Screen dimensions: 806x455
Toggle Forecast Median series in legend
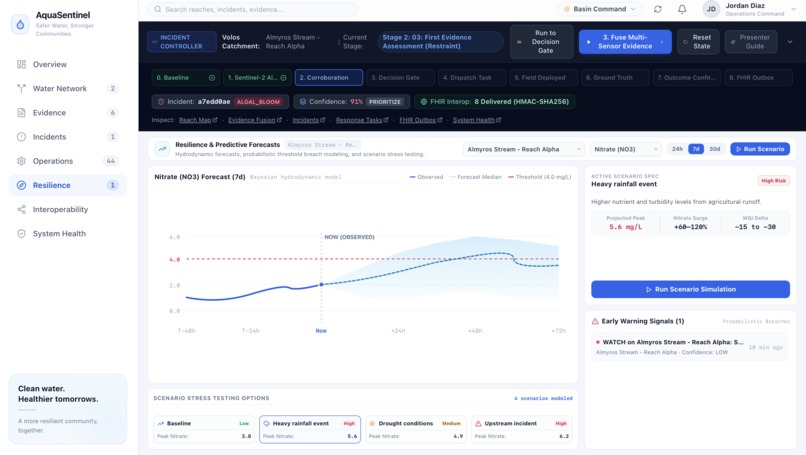475,177
